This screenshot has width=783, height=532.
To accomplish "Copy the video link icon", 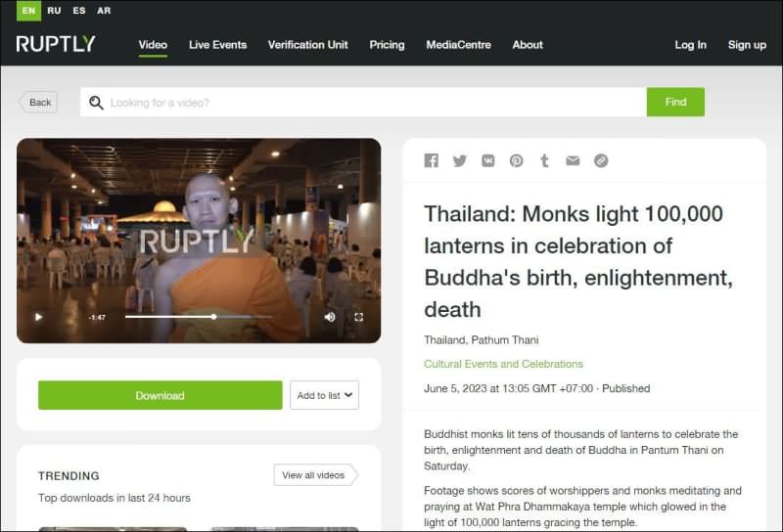I will tap(601, 160).
